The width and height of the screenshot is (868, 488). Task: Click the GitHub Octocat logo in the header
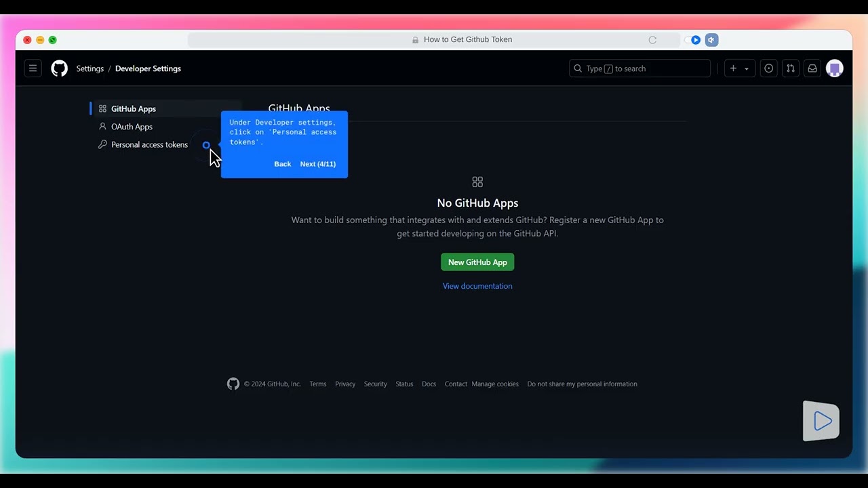click(60, 68)
